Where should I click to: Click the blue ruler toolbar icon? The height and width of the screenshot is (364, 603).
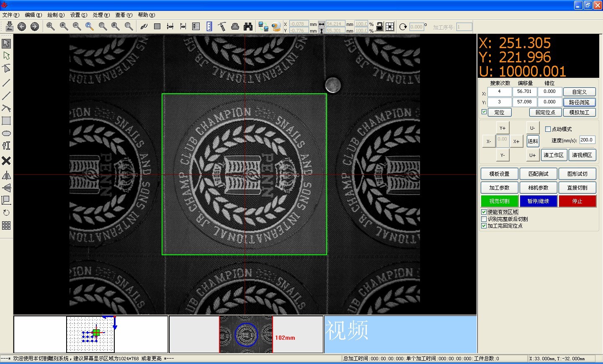pos(209,26)
